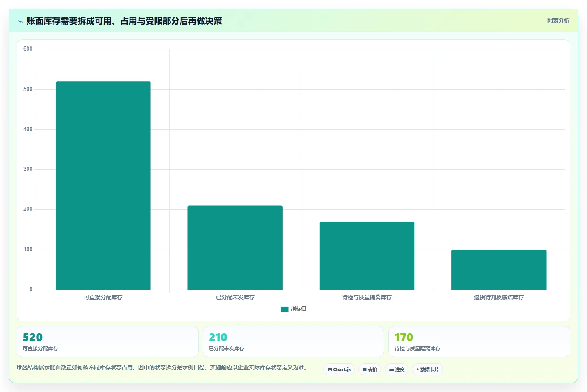This screenshot has width=587, height=392.
Task: Click x-axis label 已分配未发库存
Action: pyautogui.click(x=235, y=298)
